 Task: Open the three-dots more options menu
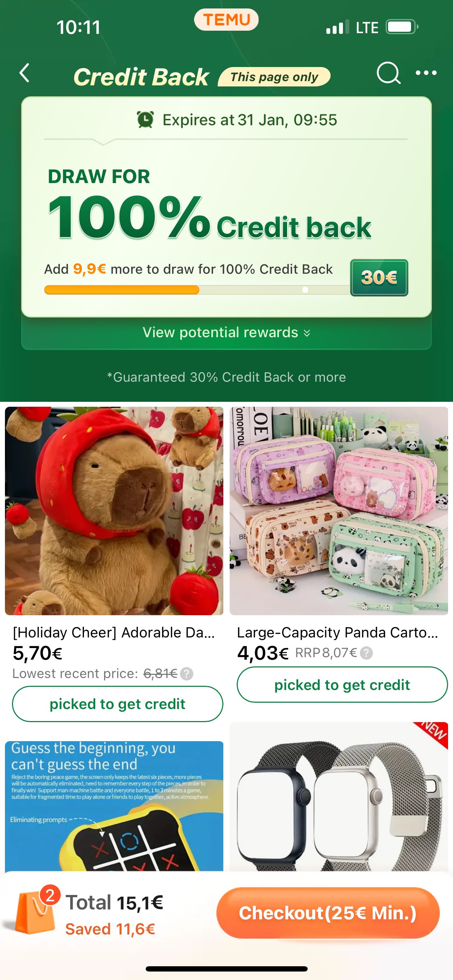tap(426, 73)
